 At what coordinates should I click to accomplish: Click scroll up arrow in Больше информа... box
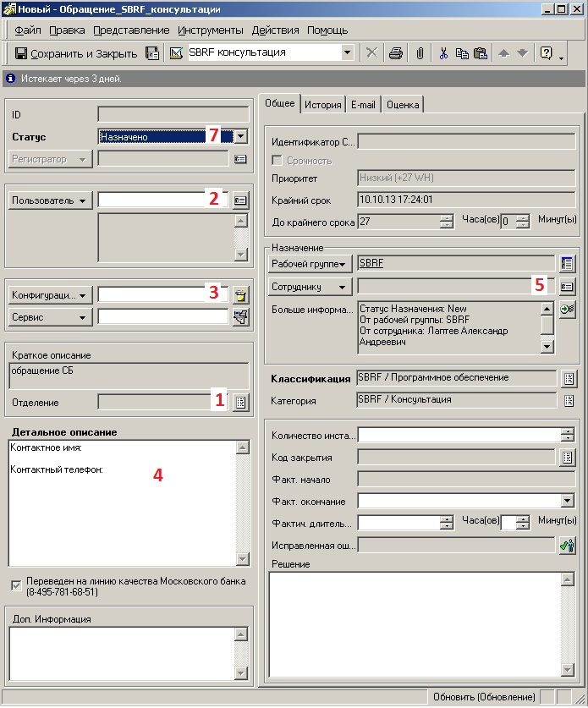(x=547, y=309)
